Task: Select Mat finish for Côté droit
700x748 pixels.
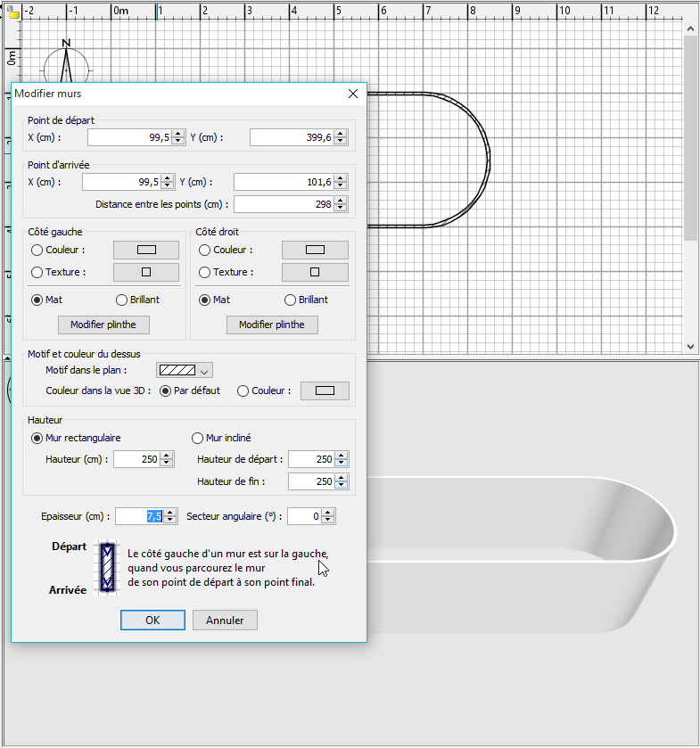Action: click(x=205, y=300)
